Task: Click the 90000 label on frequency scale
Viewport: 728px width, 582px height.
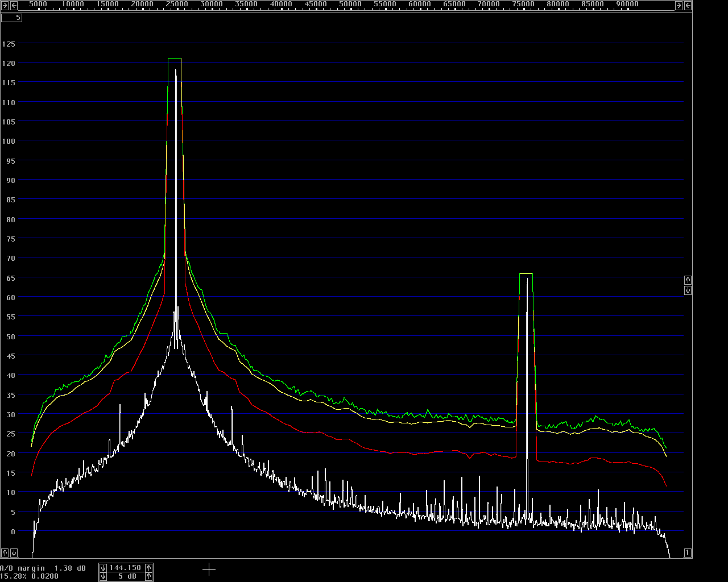Action: tap(627, 4)
